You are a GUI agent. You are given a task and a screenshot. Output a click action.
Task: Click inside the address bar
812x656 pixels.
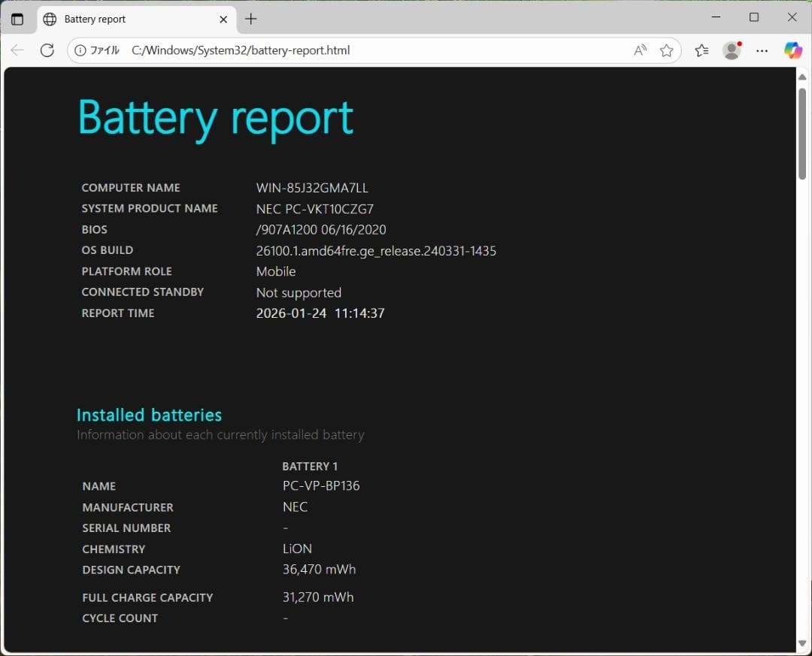point(376,50)
